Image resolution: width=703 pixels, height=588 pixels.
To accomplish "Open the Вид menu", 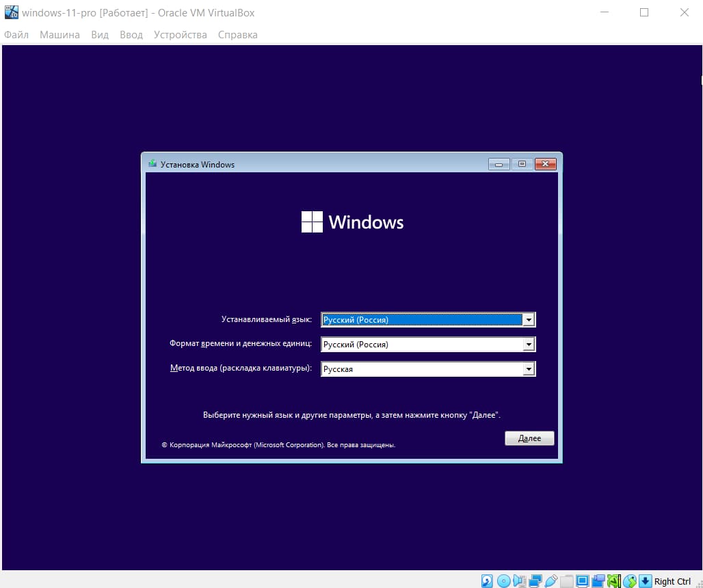I will click(100, 34).
